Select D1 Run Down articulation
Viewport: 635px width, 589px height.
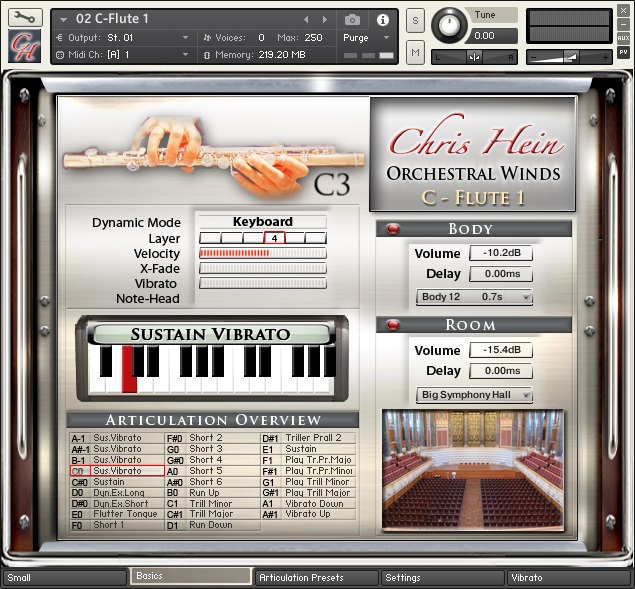click(x=213, y=525)
